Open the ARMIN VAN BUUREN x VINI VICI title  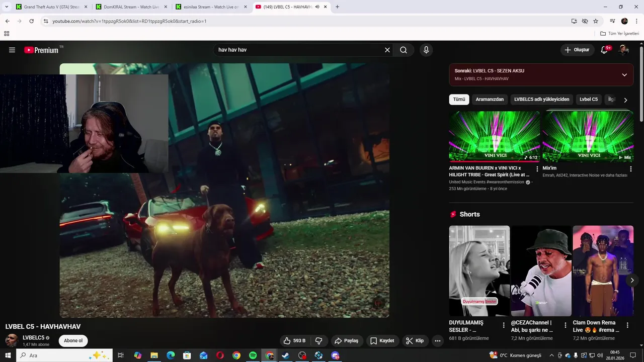[x=489, y=171]
